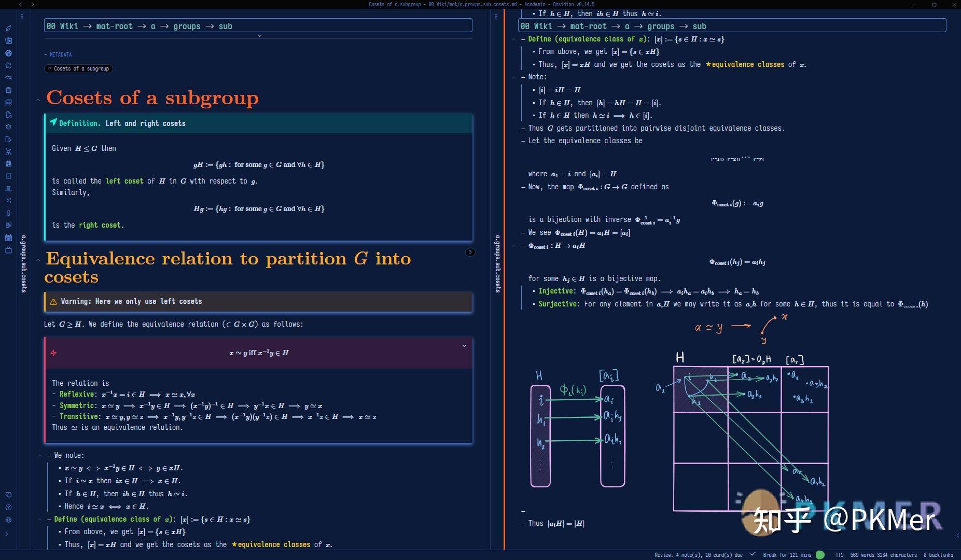Screen dimensions: 961x560
Task: Click 'Break for 121 mins' status item
Action: [787, 555]
